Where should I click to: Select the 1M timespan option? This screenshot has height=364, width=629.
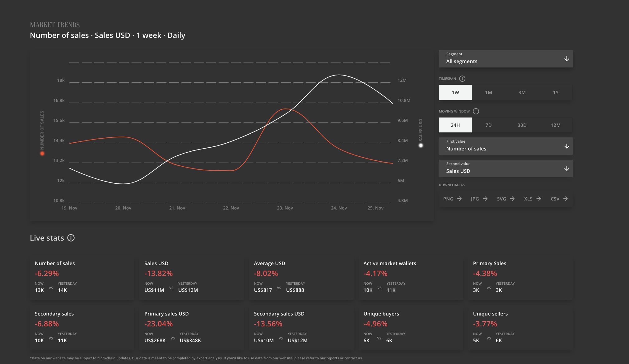pyautogui.click(x=488, y=93)
